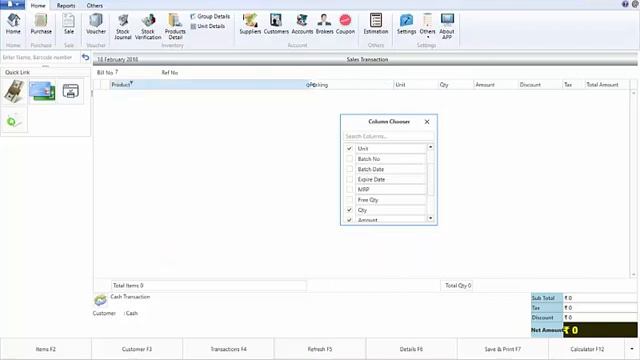Open the Suppliers list
This screenshot has width=640, height=360.
250,24
